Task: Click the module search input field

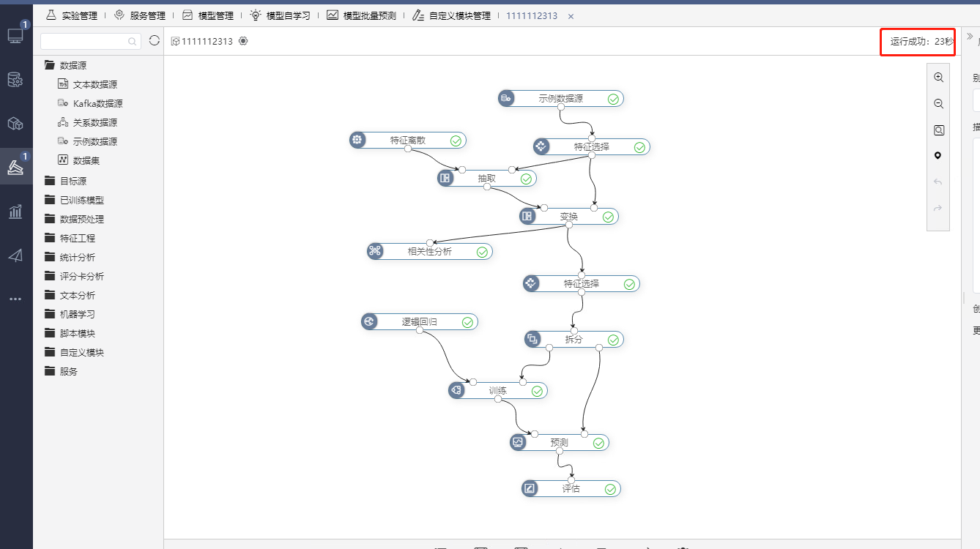Action: (91, 41)
